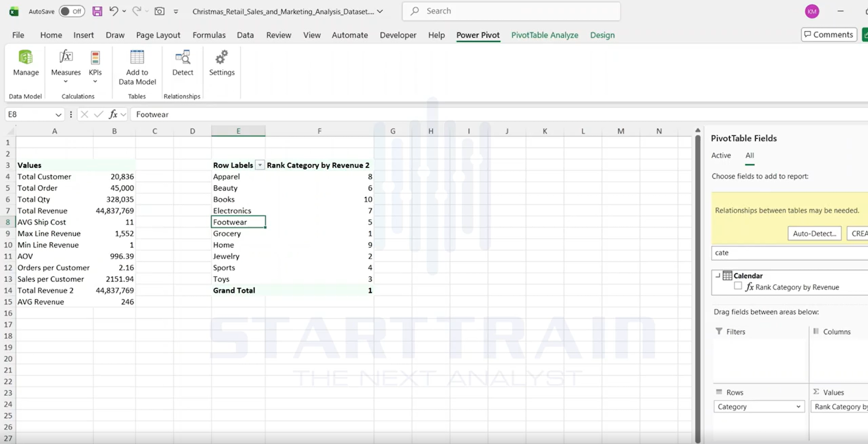
Task: Select cell with 44,837,769 Total Revenue value
Action: [114, 211]
